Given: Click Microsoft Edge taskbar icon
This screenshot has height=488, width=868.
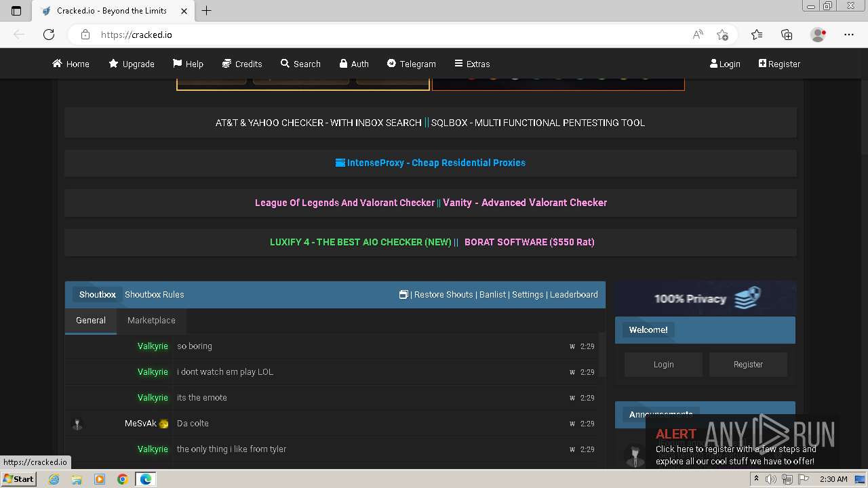Looking at the screenshot, I should click(x=146, y=479).
